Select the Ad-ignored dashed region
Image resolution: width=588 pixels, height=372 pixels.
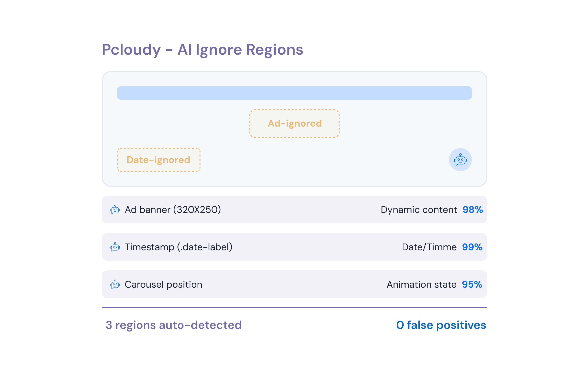pos(294,124)
